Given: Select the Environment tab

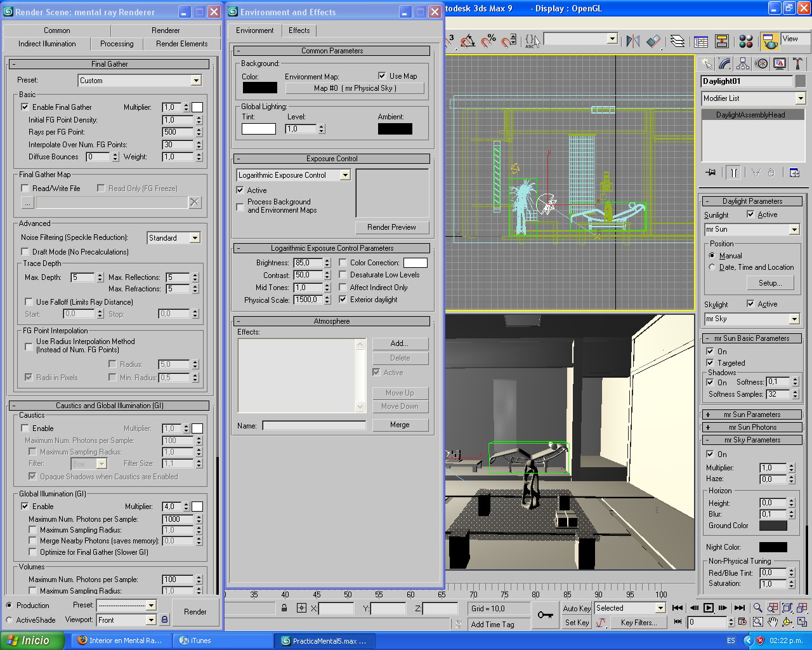Looking at the screenshot, I should pyautogui.click(x=255, y=30).
